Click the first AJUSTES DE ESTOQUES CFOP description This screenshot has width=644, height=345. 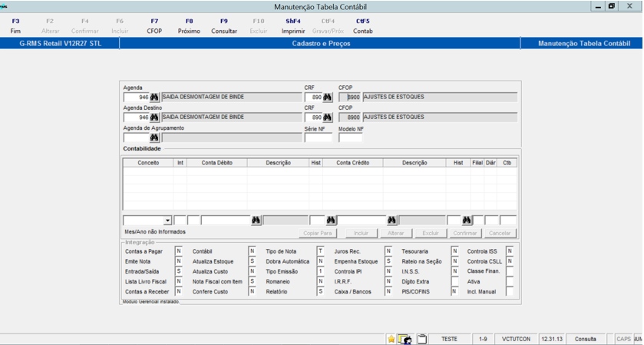(x=440, y=97)
